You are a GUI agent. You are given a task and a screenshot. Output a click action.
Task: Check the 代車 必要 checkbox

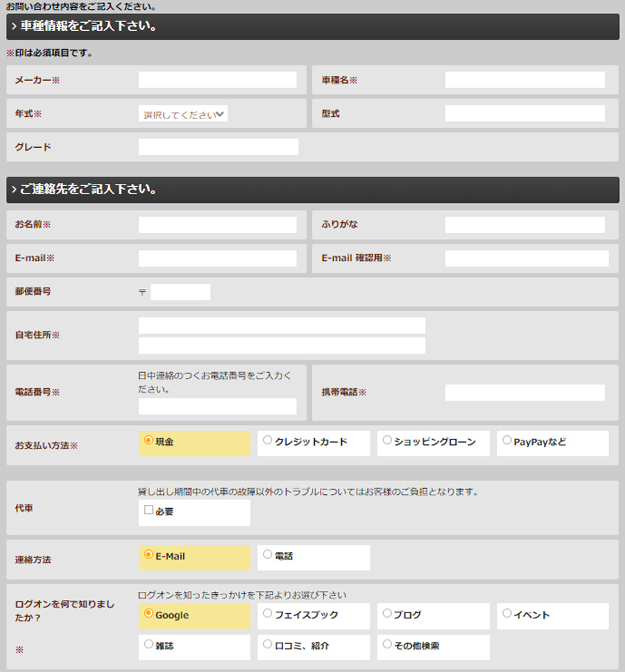click(149, 510)
